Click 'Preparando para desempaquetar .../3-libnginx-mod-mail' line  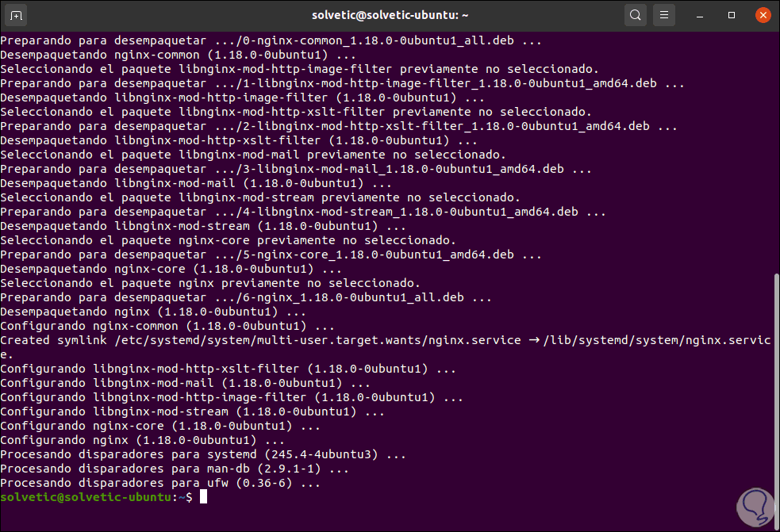pyautogui.click(x=296, y=169)
